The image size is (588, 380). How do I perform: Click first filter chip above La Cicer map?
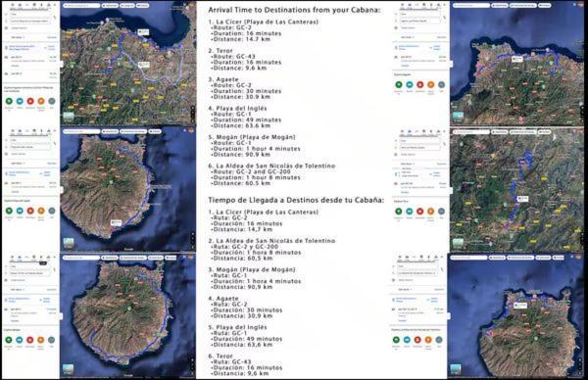point(110,6)
